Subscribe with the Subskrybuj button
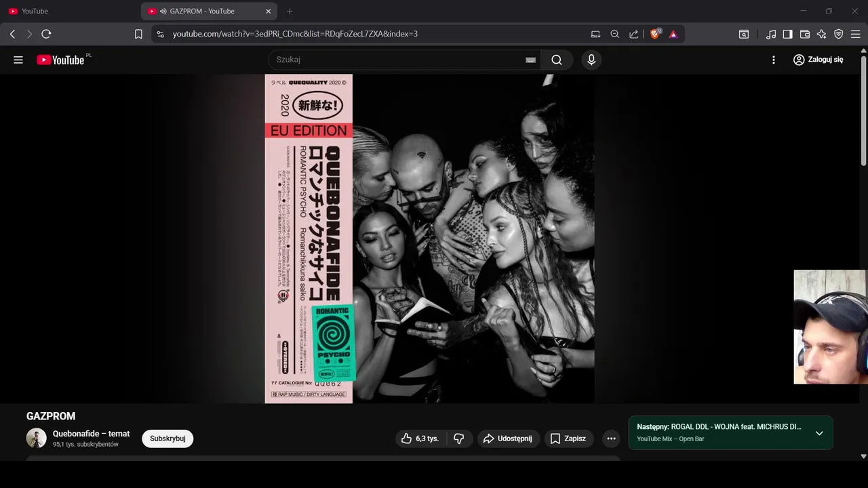 pos(167,439)
